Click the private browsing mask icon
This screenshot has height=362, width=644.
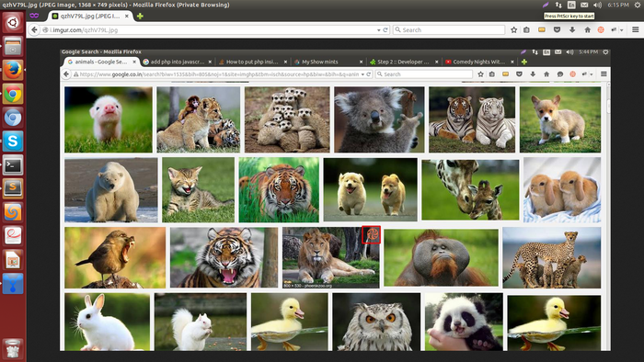point(34,16)
